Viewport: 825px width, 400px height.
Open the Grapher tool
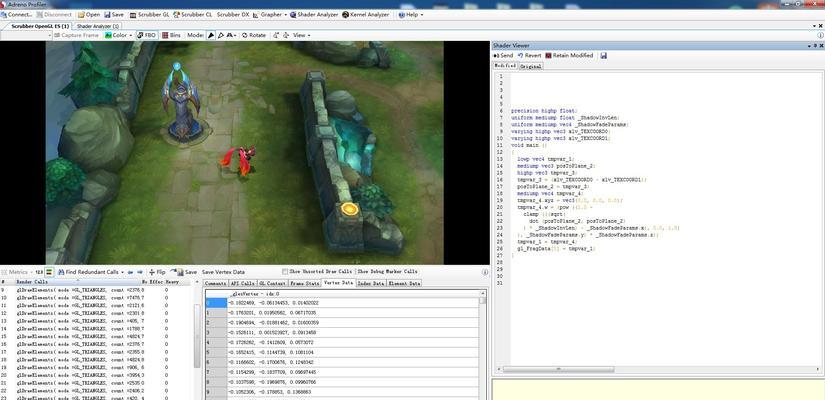(270, 15)
